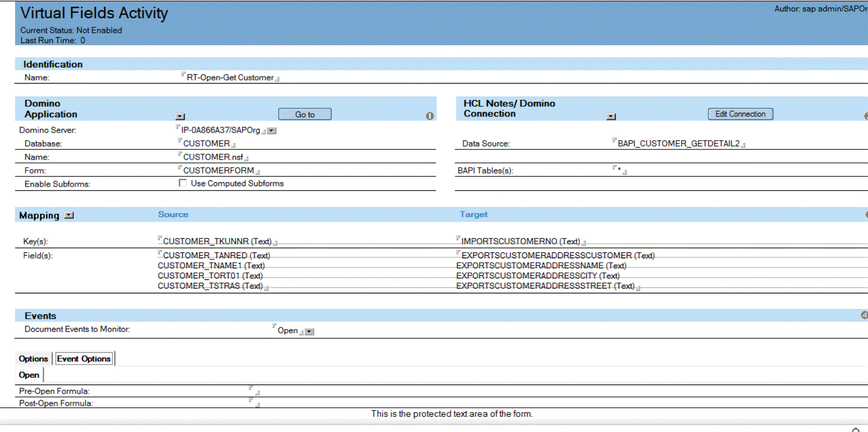Open the HCL Notes/Domino Connection dropdown arrow
Screen dimensions: 868x432
[x=610, y=116]
